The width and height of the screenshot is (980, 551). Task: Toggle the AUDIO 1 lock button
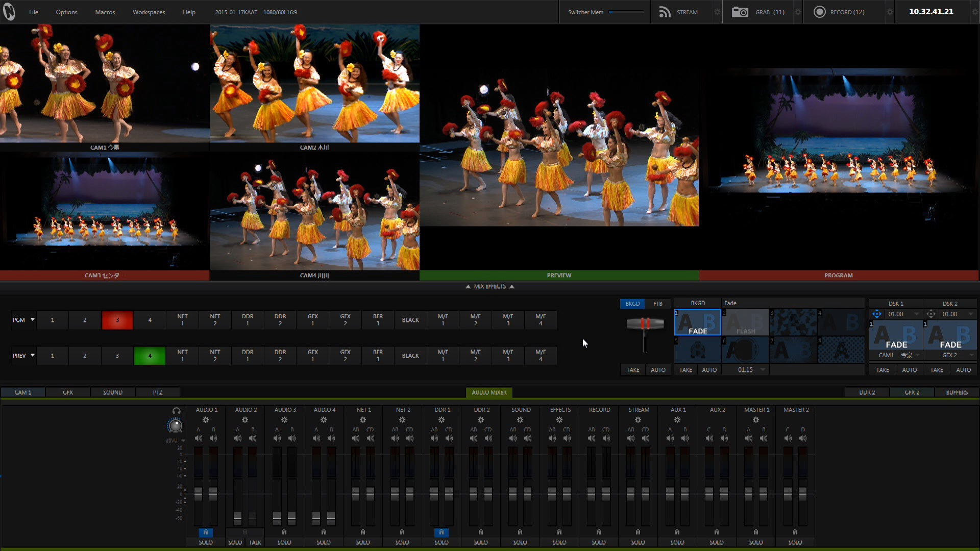[205, 532]
